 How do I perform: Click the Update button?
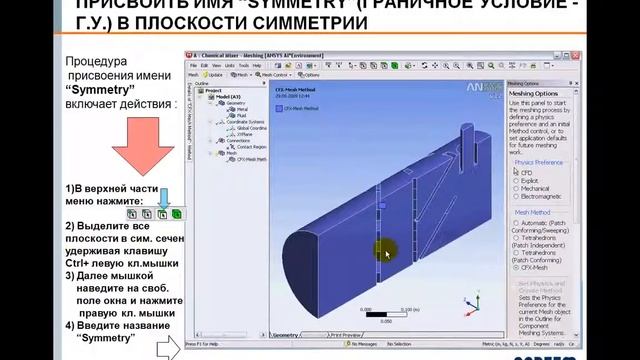pyautogui.click(x=213, y=75)
